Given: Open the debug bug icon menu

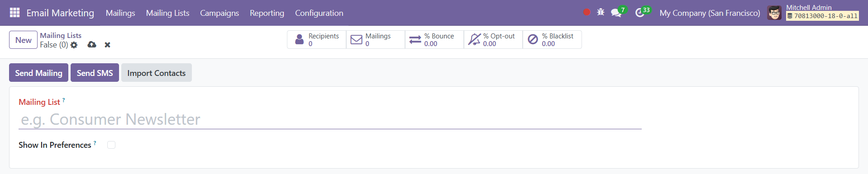Looking at the screenshot, I should click(601, 12).
